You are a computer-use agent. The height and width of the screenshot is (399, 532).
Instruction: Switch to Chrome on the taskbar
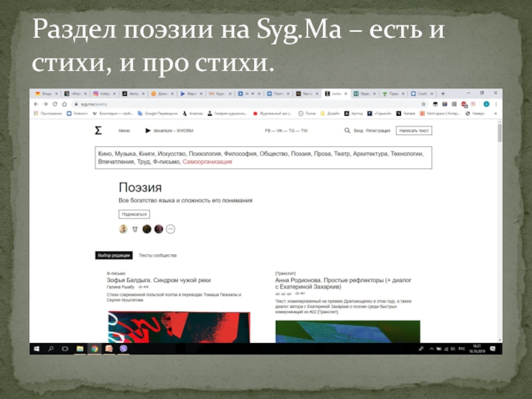(x=94, y=348)
